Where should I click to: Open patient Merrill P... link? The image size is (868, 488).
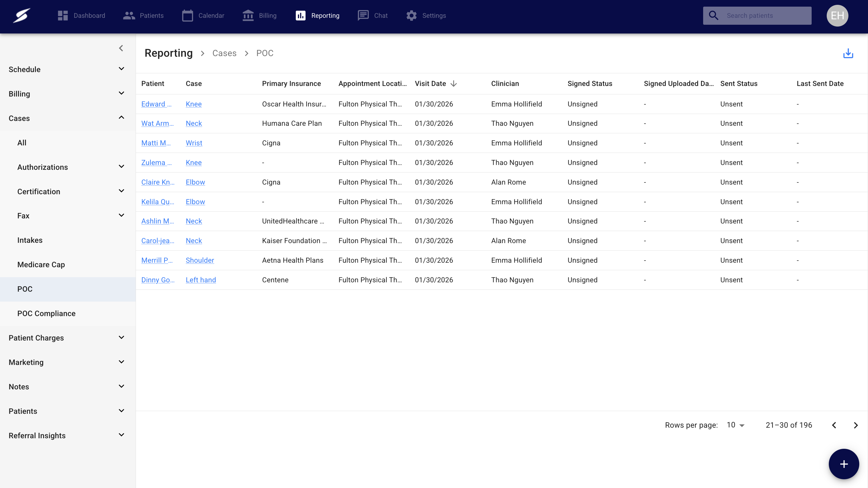point(157,260)
